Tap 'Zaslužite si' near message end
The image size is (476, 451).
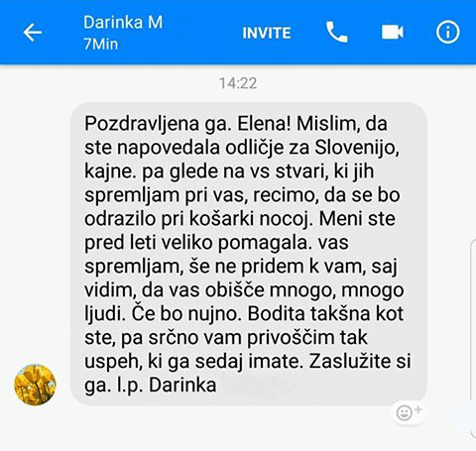coord(360,361)
